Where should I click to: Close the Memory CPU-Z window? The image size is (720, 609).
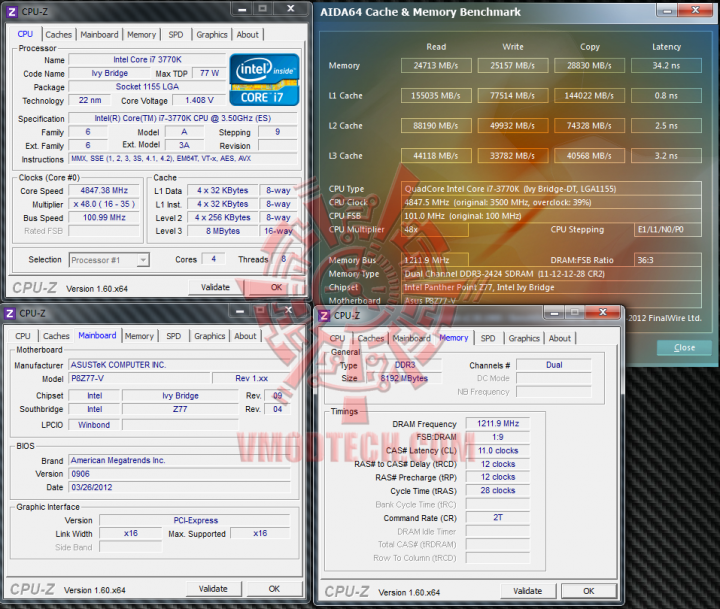pyautogui.click(x=603, y=312)
